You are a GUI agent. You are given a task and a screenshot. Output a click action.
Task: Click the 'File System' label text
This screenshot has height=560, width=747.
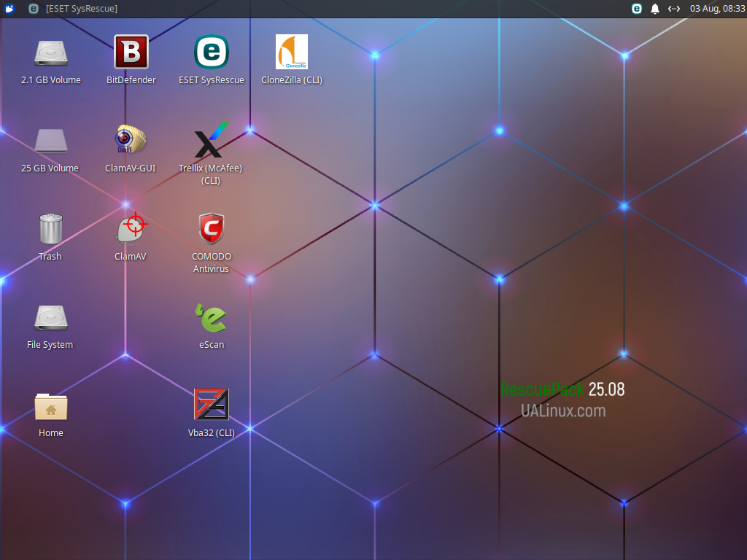coord(50,345)
